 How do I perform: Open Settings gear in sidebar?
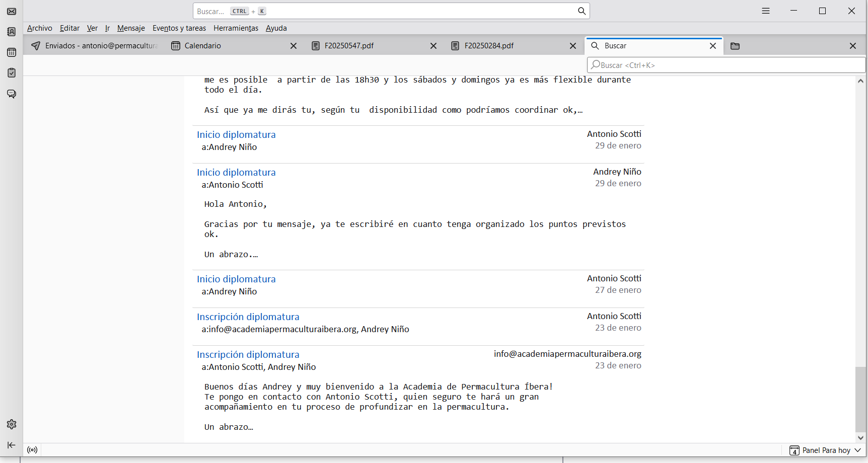[12, 424]
